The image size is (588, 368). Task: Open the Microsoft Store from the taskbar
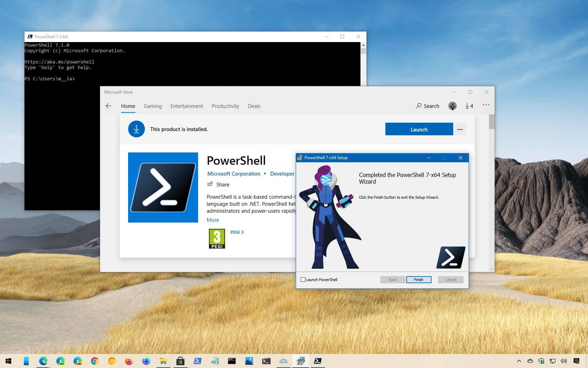pyautogui.click(x=180, y=361)
